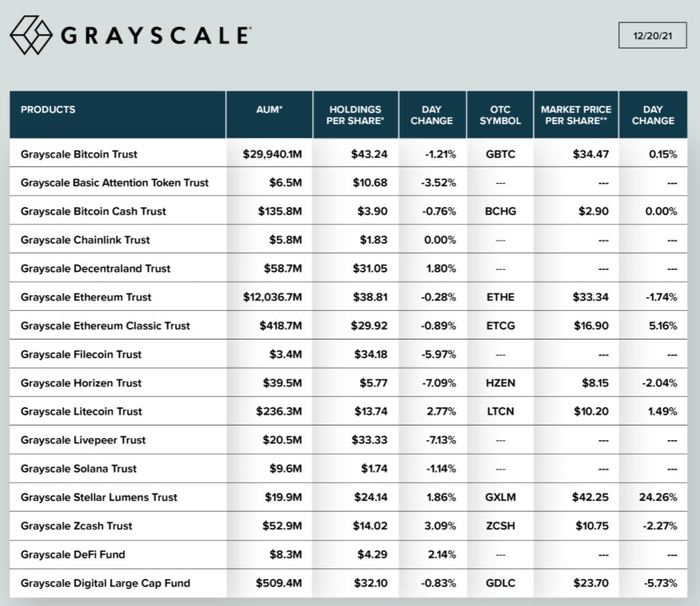
Task: Select the Holdings Per Share header
Action: coord(354,115)
